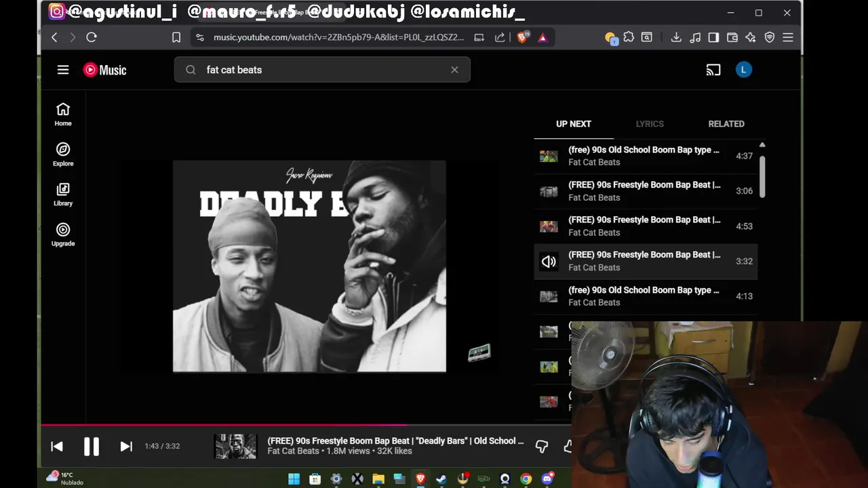
Task: Open the Brave Wallet icon
Action: [x=732, y=37]
